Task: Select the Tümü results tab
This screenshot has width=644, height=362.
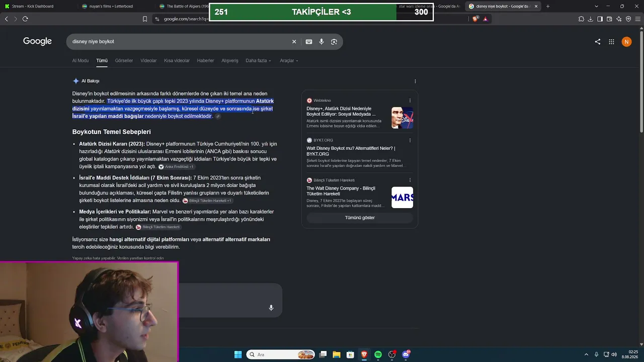Action: [x=102, y=61]
